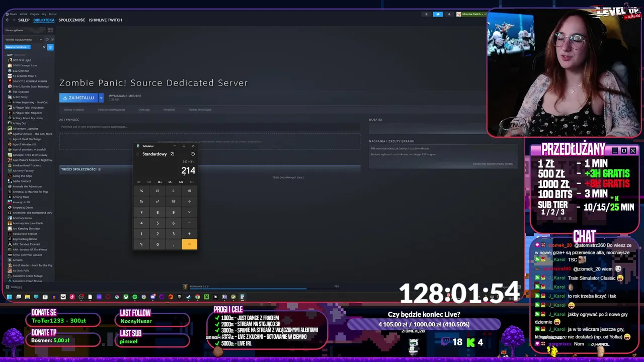Open Steam icon on taskbar

click(x=188, y=297)
